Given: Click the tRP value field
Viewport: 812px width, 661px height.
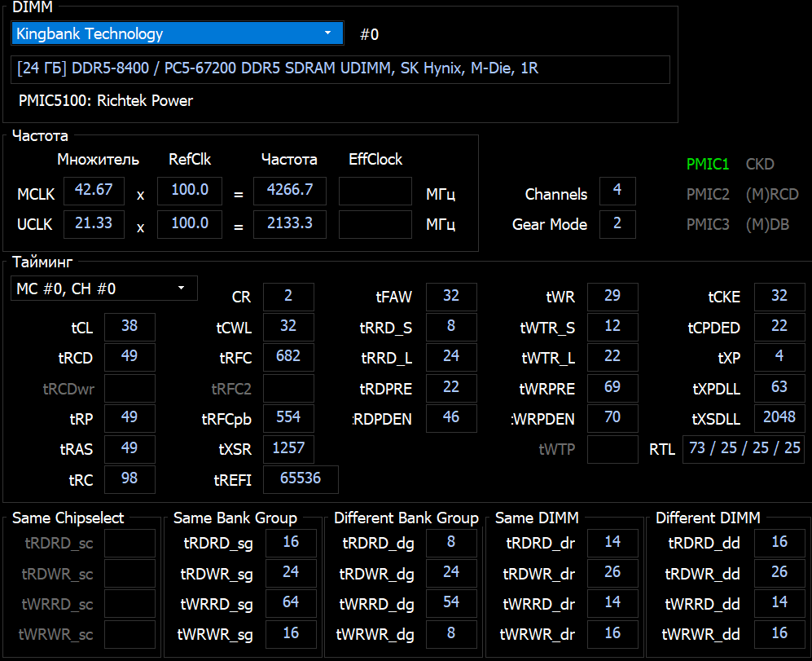Looking at the screenshot, I should tap(129, 418).
